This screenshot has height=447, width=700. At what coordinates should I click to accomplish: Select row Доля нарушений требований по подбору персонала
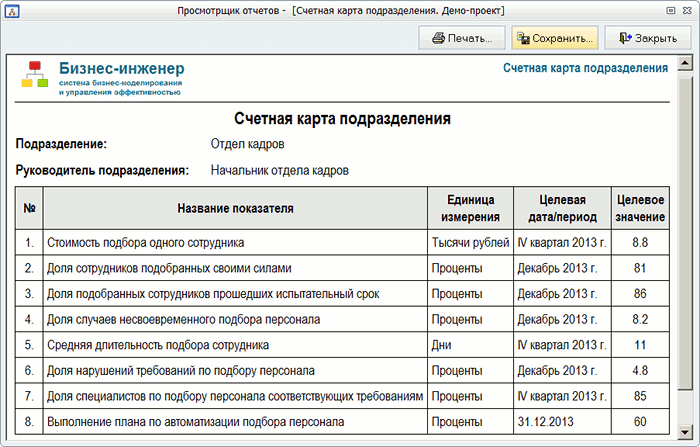tap(342, 370)
